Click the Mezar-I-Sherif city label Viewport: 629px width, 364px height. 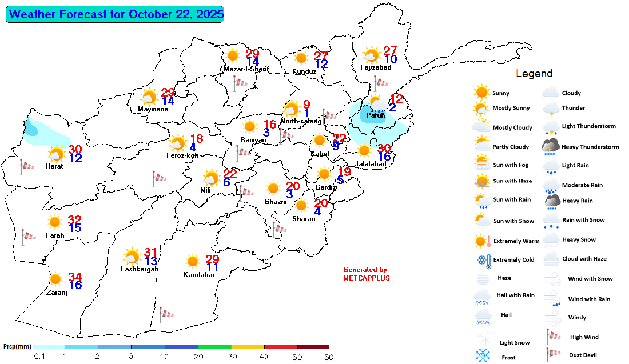[246, 70]
